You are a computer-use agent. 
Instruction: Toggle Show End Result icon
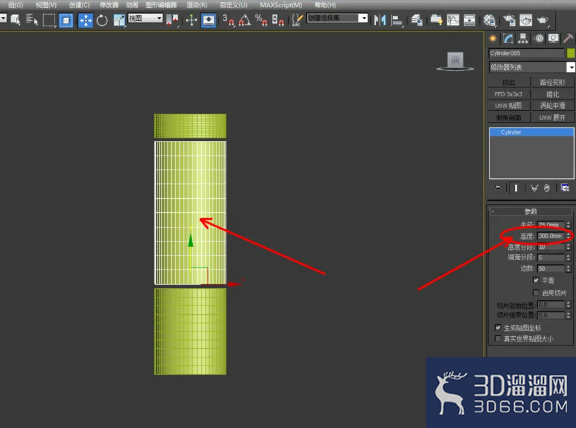click(x=516, y=188)
